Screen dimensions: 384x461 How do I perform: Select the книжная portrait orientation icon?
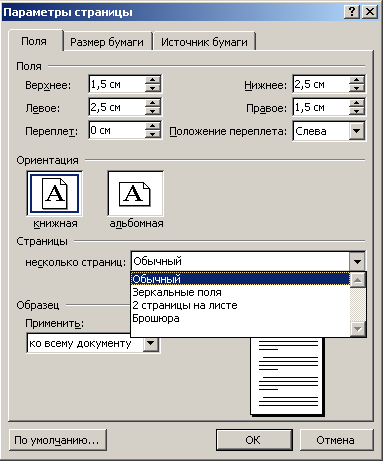(55, 194)
